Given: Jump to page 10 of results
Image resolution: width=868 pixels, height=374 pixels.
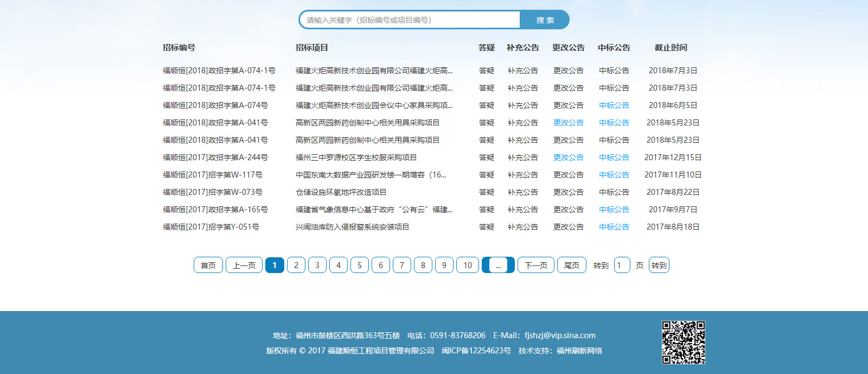Looking at the screenshot, I should (468, 265).
